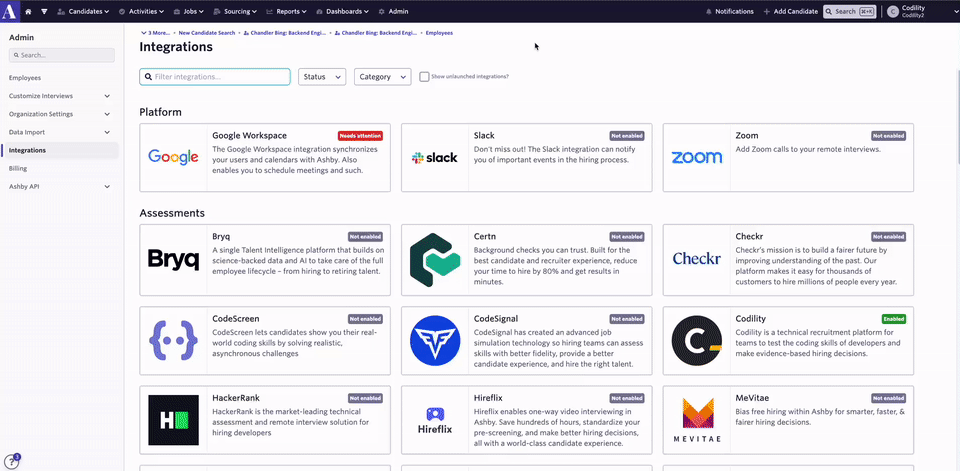Image resolution: width=960 pixels, height=471 pixels.
Task: Open the Status dropdown
Action: (x=322, y=77)
